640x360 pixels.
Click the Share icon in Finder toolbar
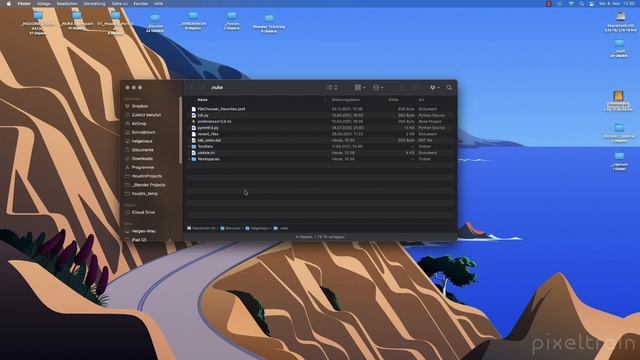pyautogui.click(x=402, y=87)
